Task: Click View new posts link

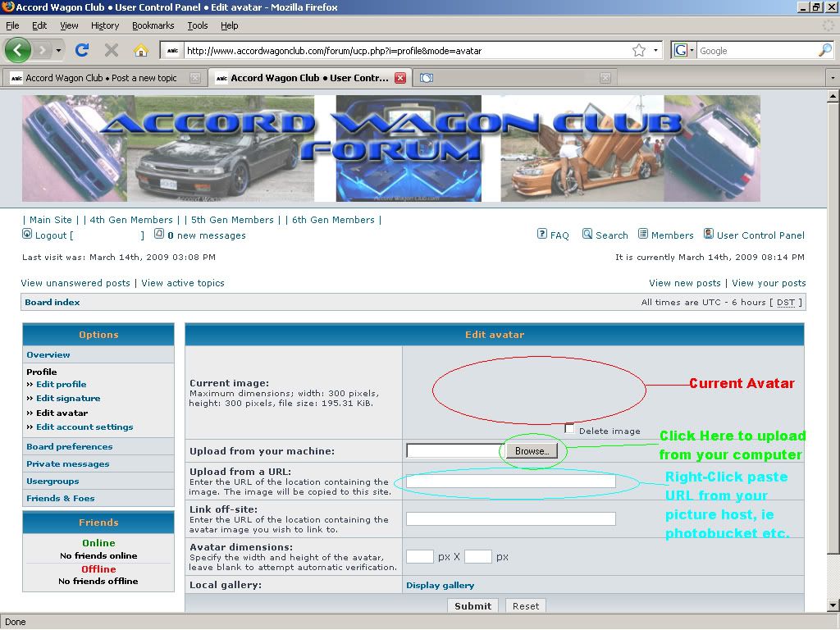Action: tap(685, 283)
